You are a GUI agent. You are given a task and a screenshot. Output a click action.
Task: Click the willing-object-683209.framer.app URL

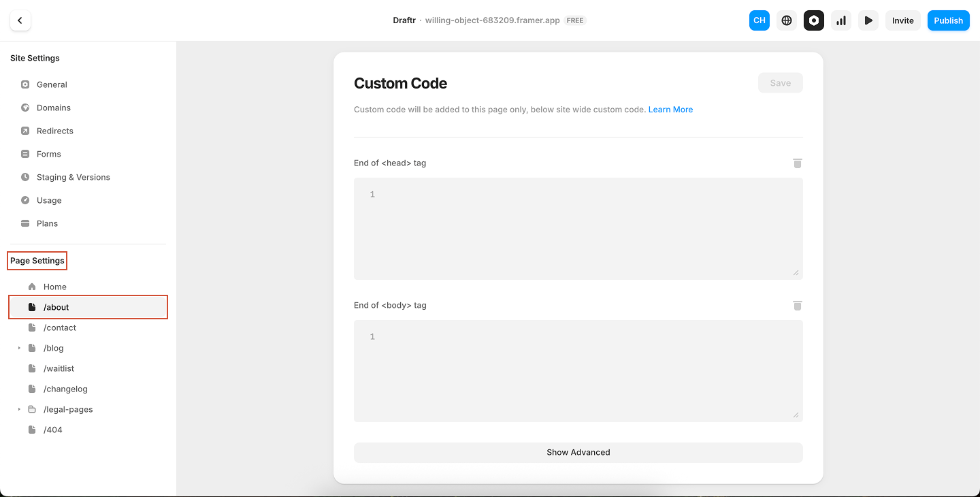(493, 20)
